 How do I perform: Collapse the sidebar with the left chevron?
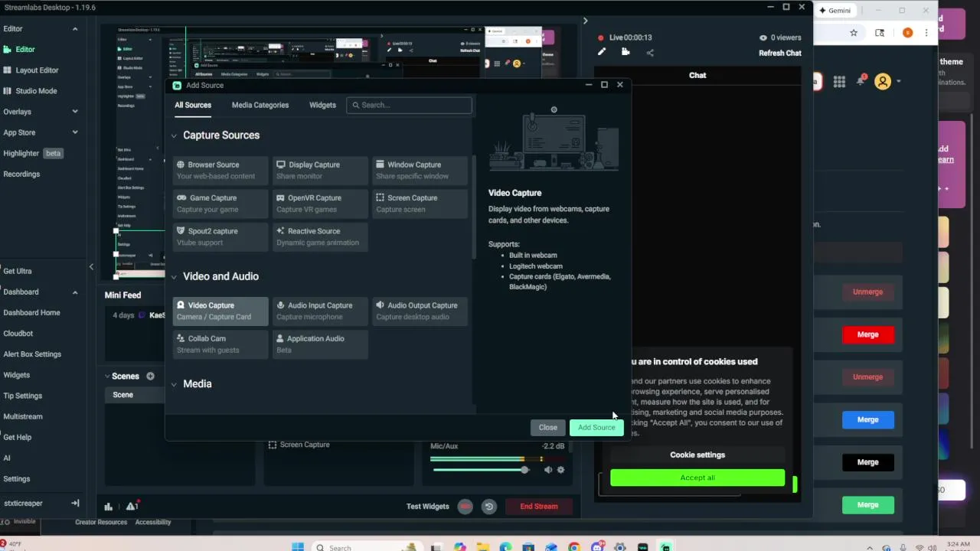[x=91, y=266]
